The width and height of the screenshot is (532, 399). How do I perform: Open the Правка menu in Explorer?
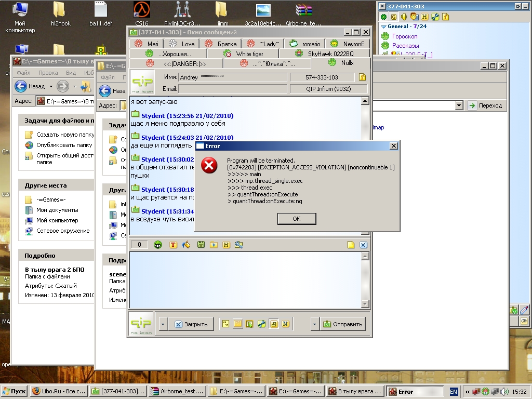point(48,73)
